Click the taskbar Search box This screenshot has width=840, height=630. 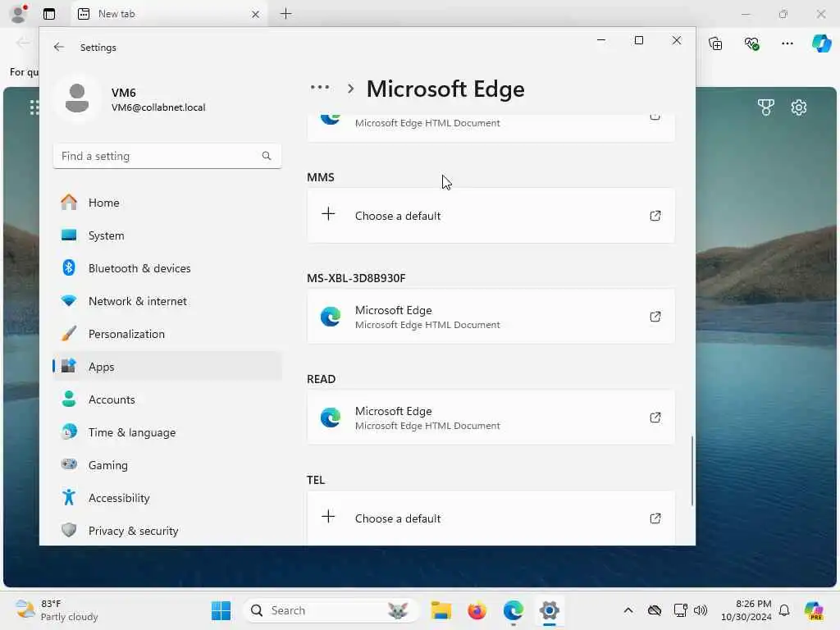click(x=330, y=610)
